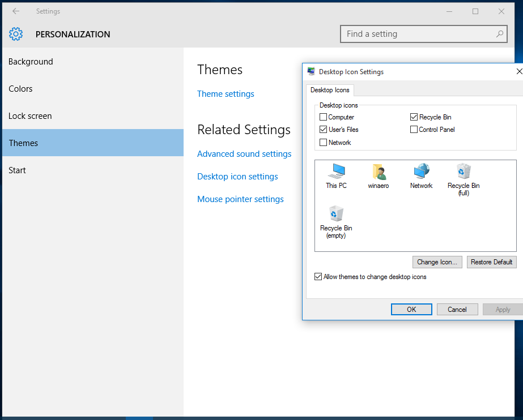Select the Recycle Bin (full) icon
Image resolution: width=523 pixels, height=420 pixels.
tap(464, 179)
